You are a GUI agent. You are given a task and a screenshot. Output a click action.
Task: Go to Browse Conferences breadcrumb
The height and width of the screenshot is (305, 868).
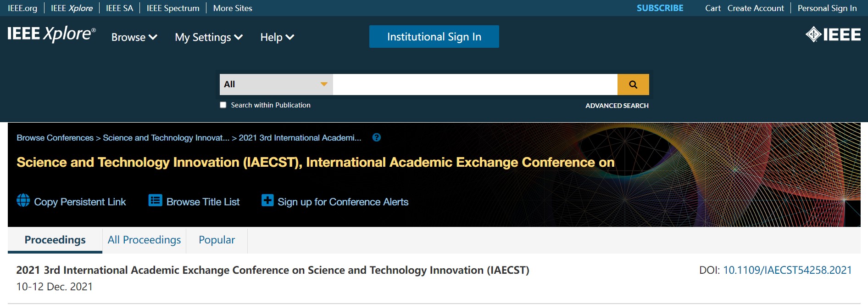point(55,138)
